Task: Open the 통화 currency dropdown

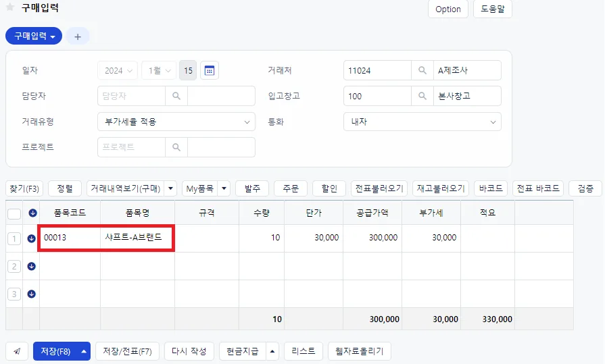Action: point(422,122)
